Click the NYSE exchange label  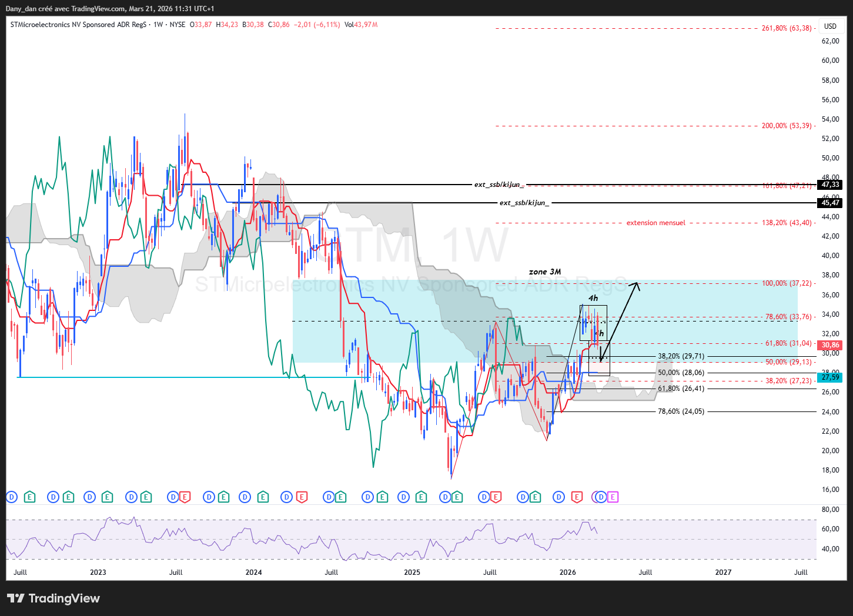177,25
